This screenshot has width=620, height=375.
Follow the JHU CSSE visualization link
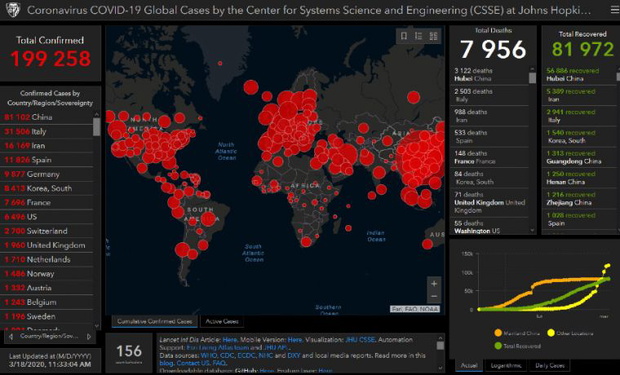tap(360, 340)
